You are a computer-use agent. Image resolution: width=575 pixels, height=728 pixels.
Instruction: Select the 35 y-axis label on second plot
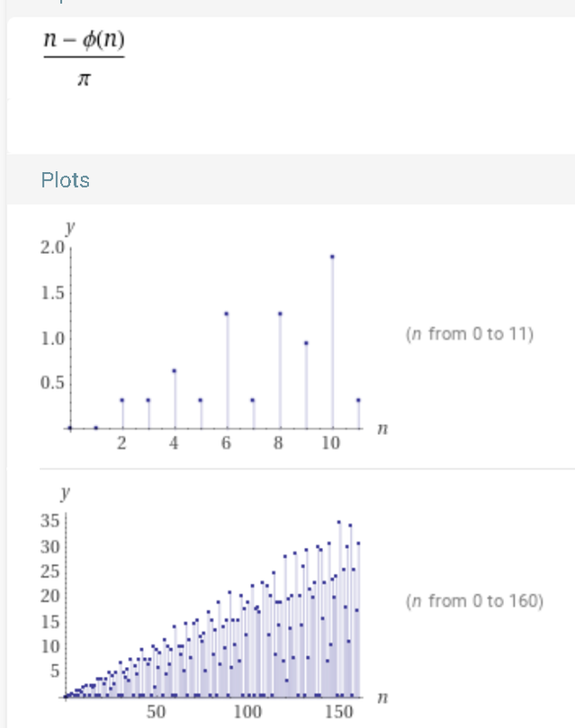[x=50, y=521]
